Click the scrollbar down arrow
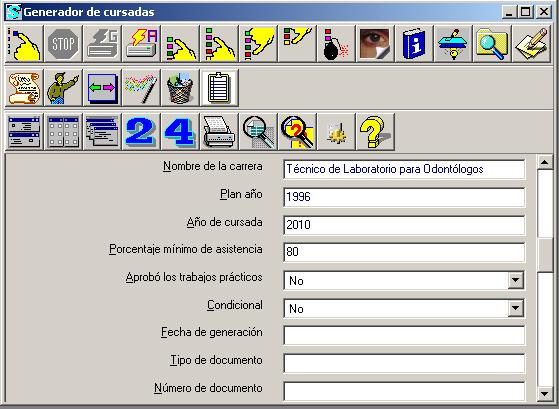 [544, 394]
